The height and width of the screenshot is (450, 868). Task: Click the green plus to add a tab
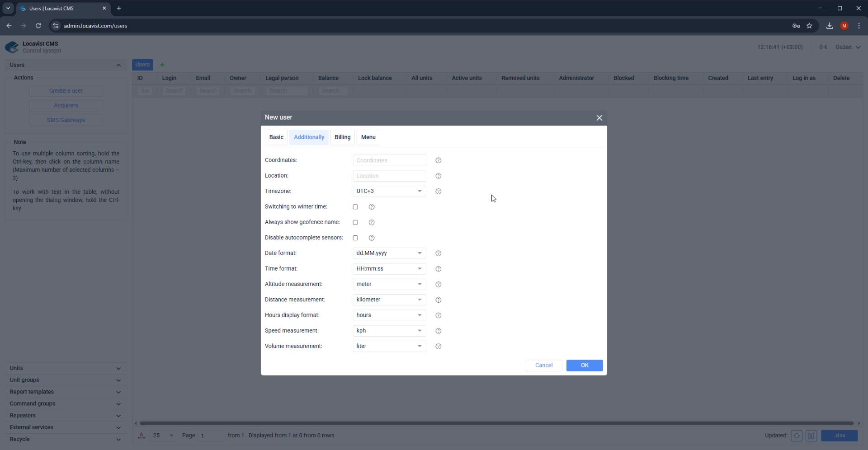(162, 65)
